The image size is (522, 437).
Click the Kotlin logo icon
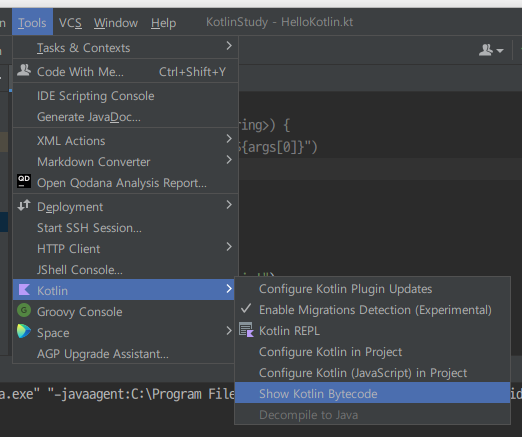pyautogui.click(x=24, y=289)
